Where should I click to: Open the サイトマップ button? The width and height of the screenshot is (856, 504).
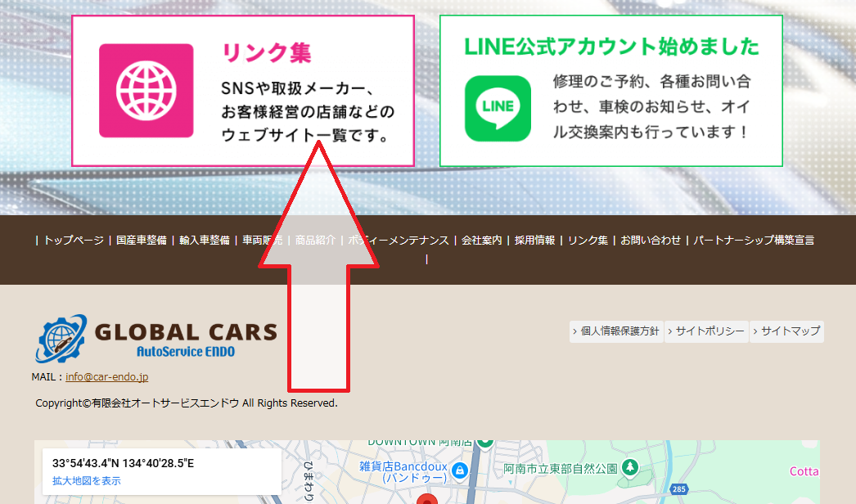pyautogui.click(x=786, y=331)
